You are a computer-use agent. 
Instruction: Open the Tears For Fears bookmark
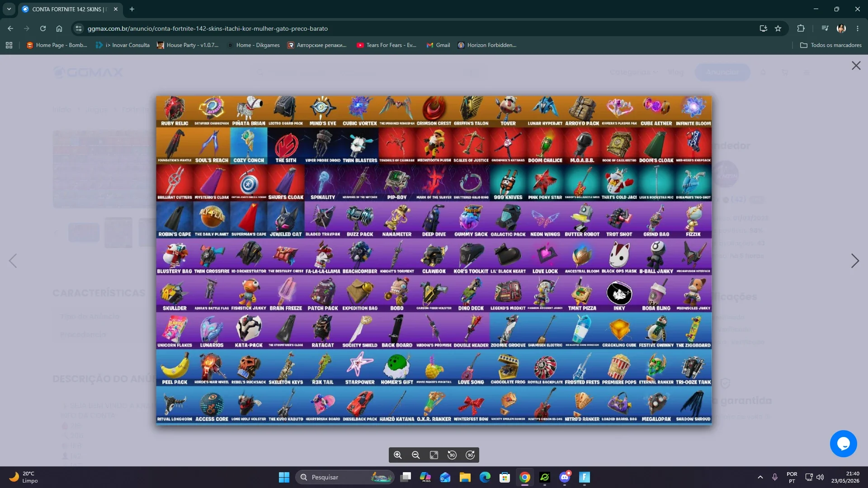387,45
